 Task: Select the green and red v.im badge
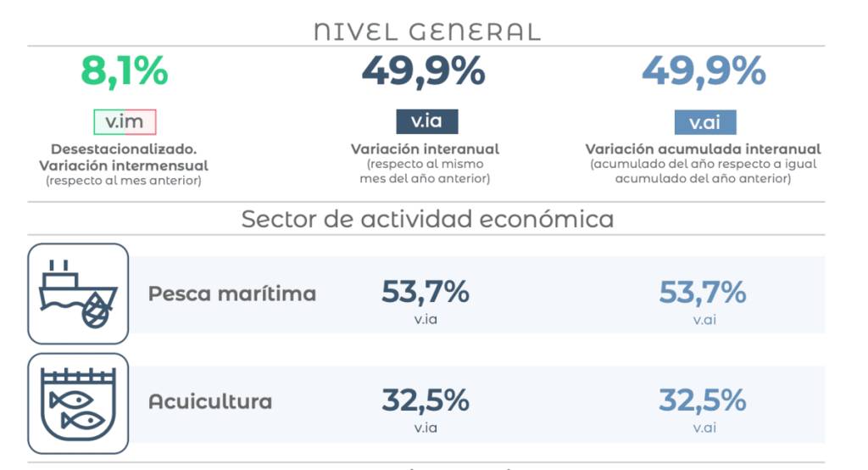point(125,122)
